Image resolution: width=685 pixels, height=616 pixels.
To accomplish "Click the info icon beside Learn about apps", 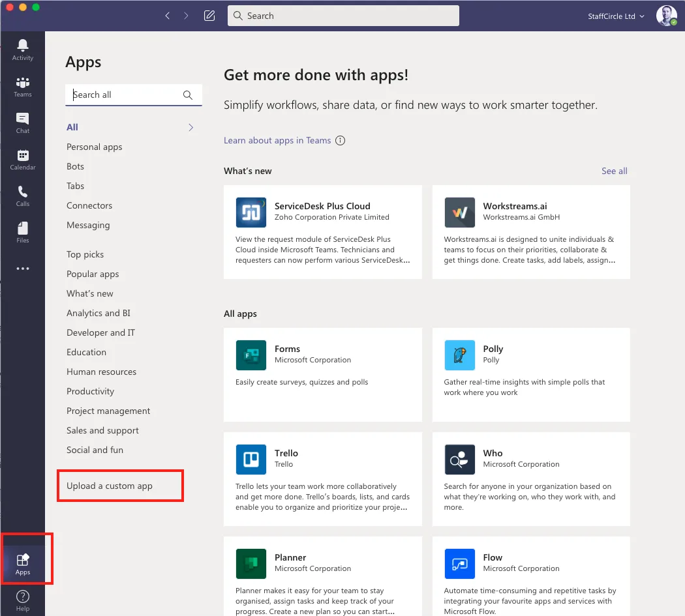I will click(340, 141).
